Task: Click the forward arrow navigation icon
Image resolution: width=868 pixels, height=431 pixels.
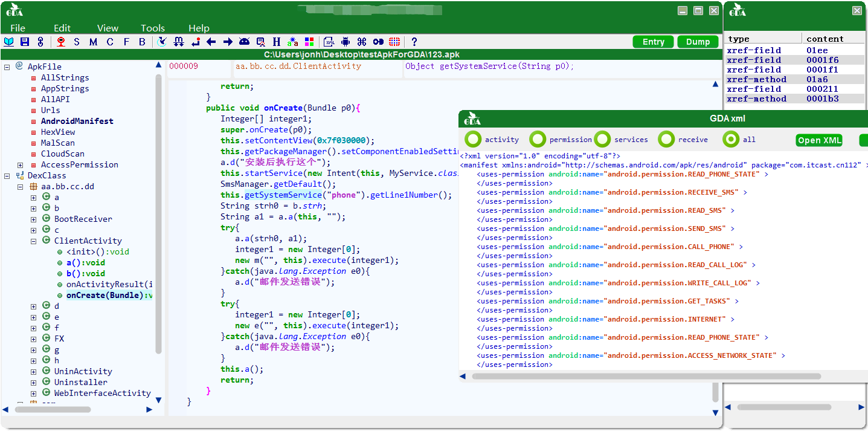Action: (x=228, y=42)
